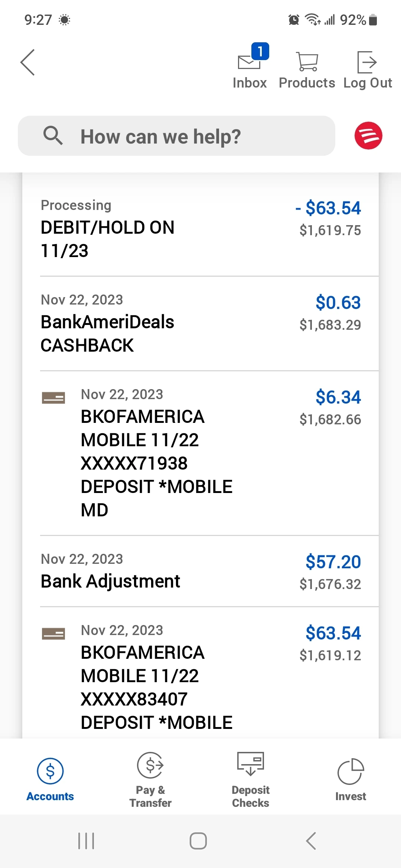Tap the search magnifying glass icon
401x868 pixels.
53,136
